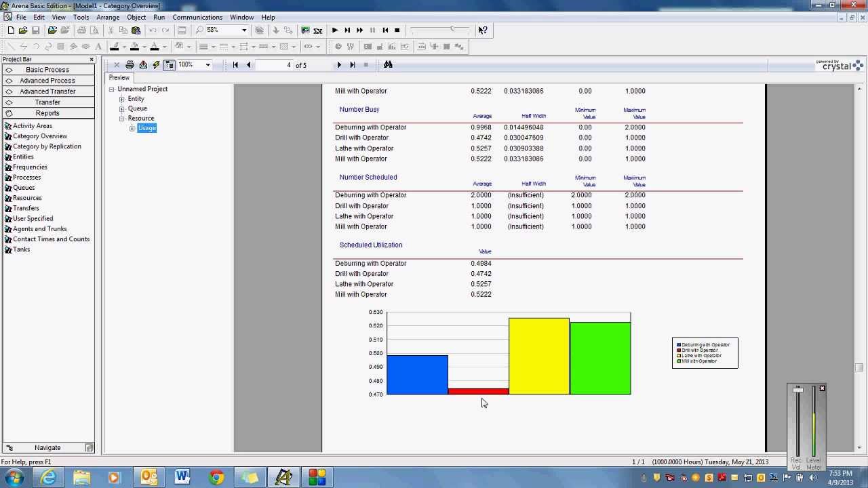
Task: Create a new model with the New icon
Action: click(x=11, y=30)
